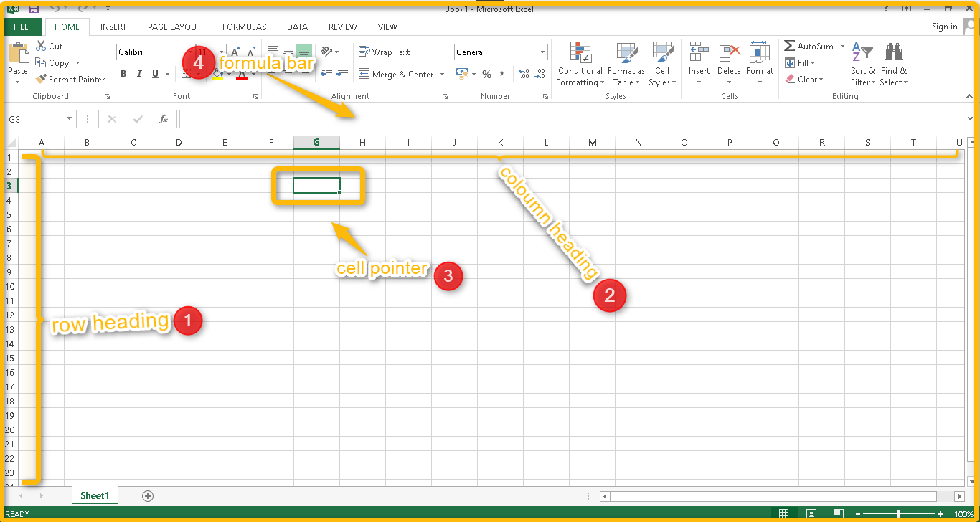
Task: Enable Wrap Text for the cell
Action: 385,52
